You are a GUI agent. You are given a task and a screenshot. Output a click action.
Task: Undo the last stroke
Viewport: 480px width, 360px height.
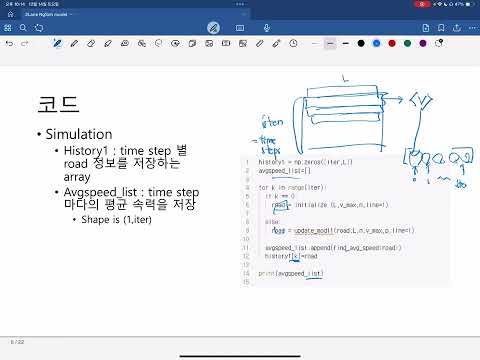10,43
